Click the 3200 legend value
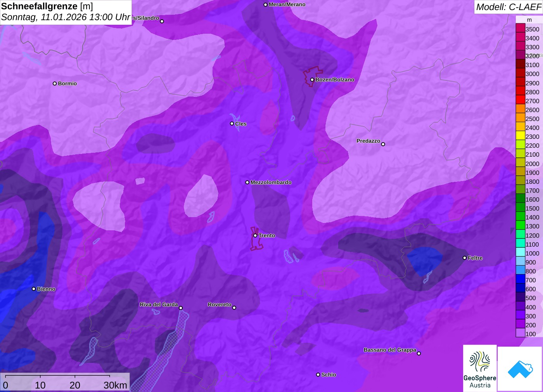The height and width of the screenshot is (392, 543). pos(532,56)
